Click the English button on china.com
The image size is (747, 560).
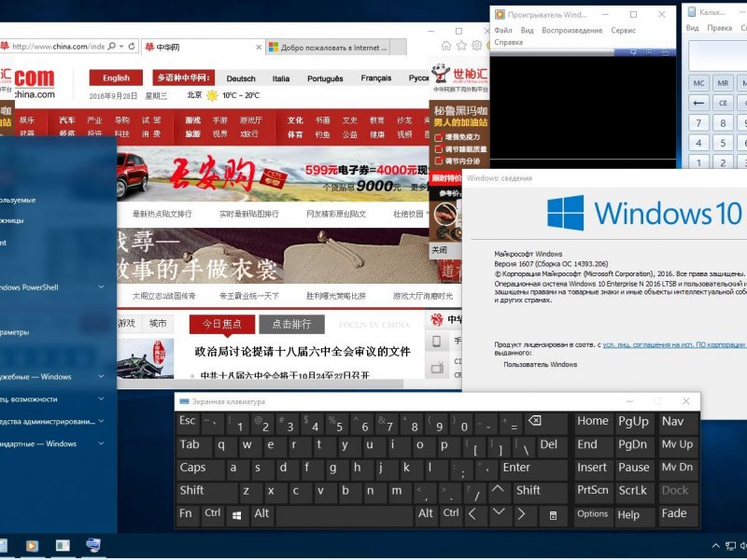pyautogui.click(x=116, y=77)
